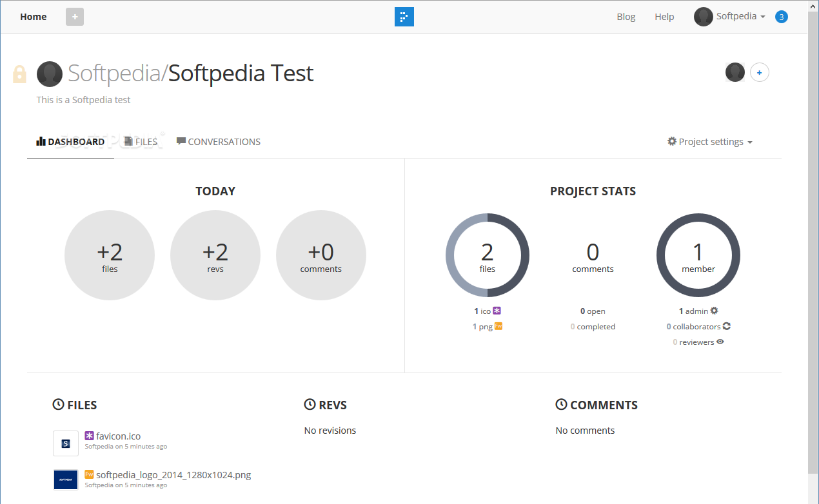Click the Project settings gear icon

tap(672, 141)
